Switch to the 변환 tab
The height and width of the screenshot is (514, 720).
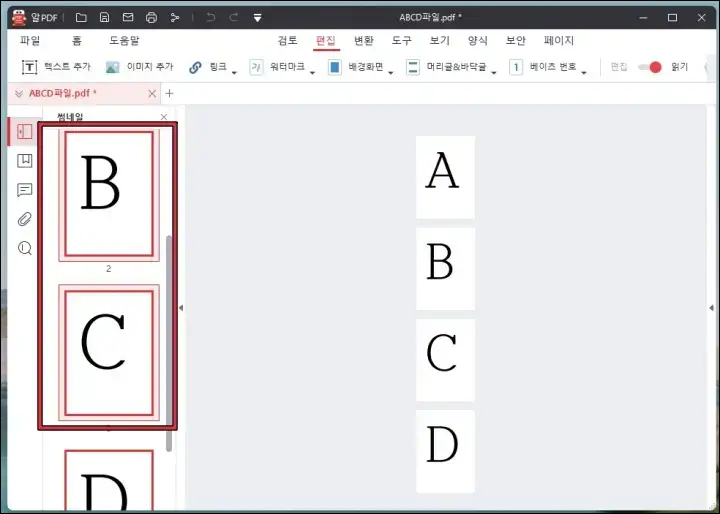coord(364,40)
